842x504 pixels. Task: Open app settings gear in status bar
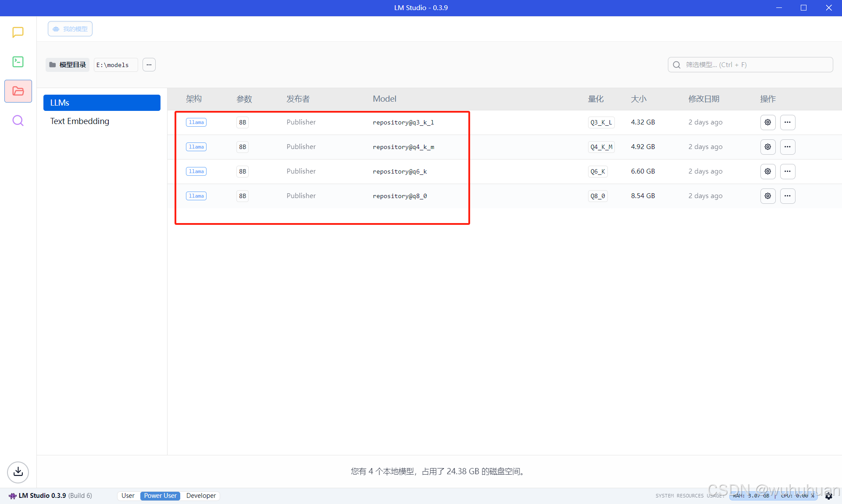[x=828, y=496]
